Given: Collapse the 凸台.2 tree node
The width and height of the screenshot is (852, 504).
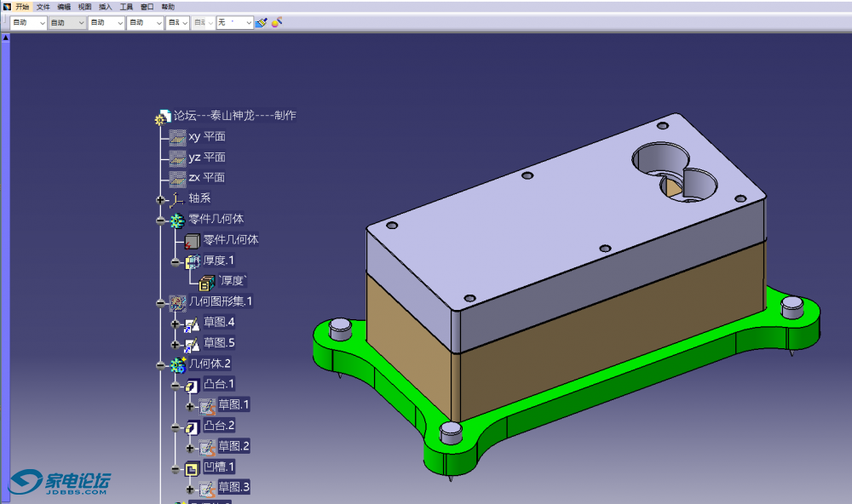Looking at the screenshot, I should click(176, 427).
